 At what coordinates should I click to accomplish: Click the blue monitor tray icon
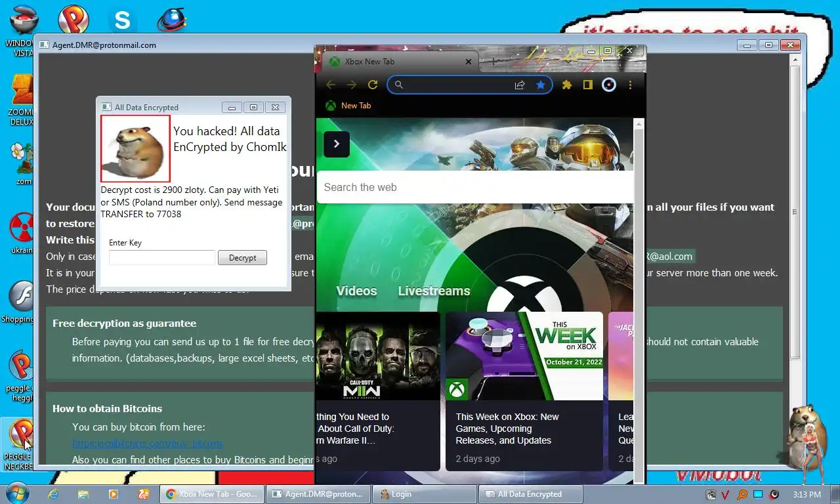[758, 494]
